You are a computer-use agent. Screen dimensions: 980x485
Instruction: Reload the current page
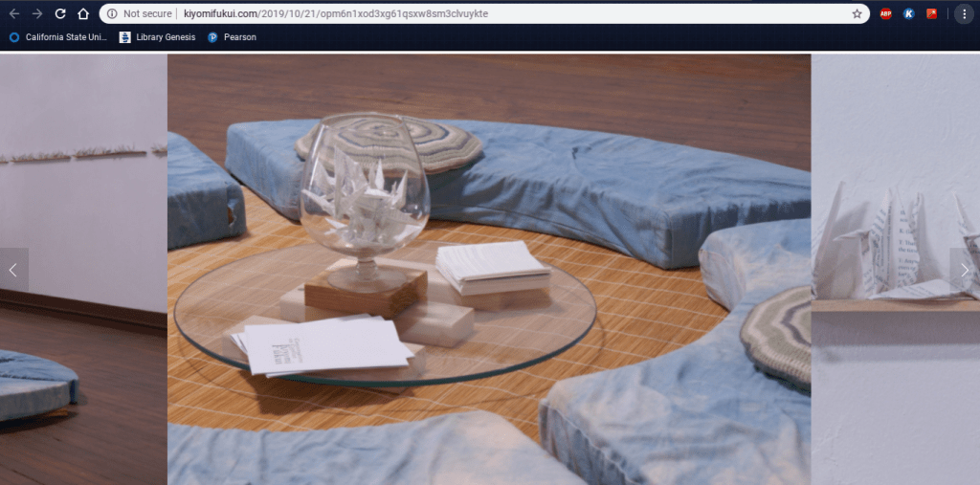point(60,14)
